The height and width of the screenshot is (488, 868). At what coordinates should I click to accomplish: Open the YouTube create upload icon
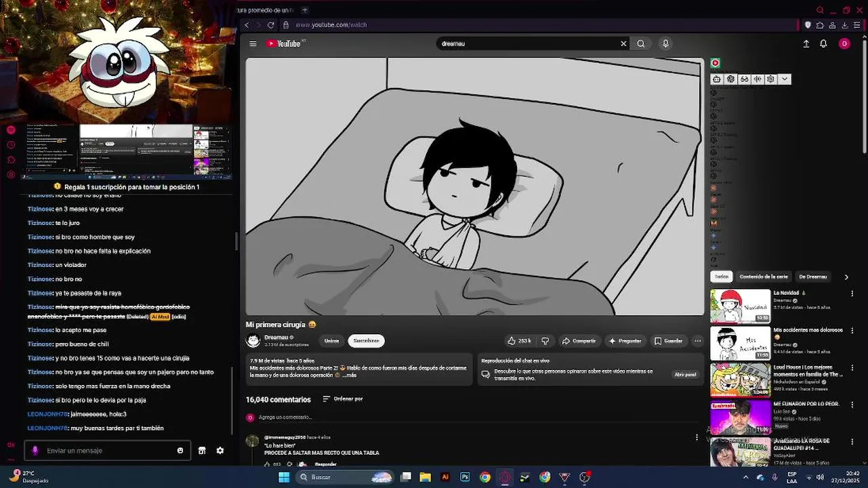[x=806, y=43]
